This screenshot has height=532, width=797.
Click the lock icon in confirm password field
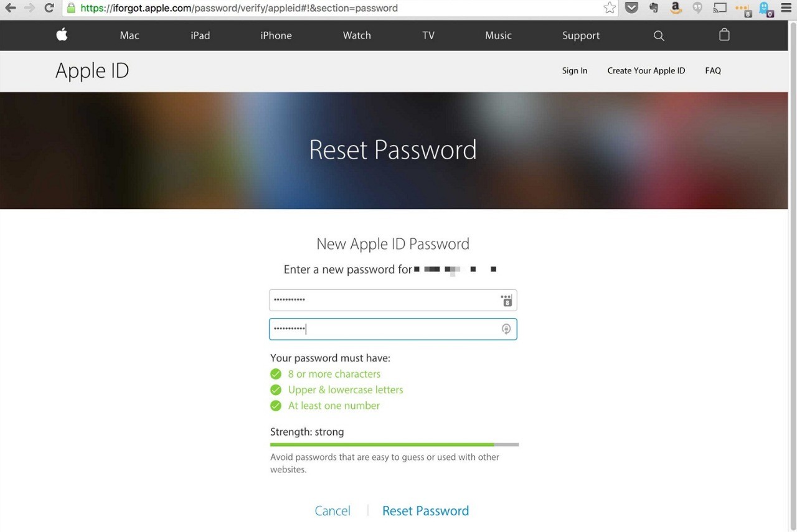coord(506,329)
